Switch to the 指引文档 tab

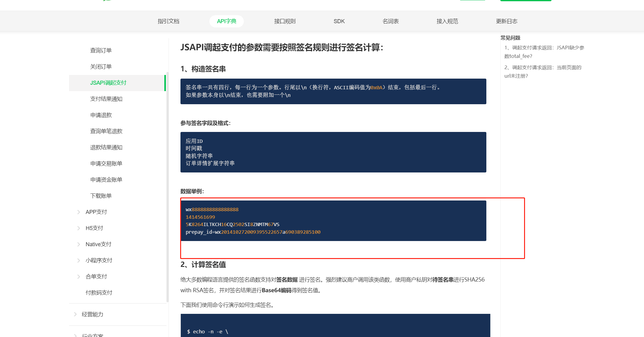(168, 21)
